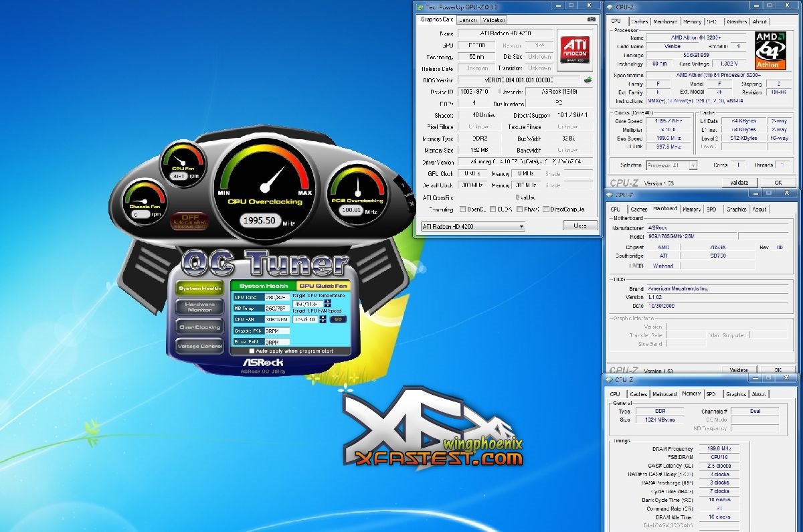Click the PCIE Overclocking gauge
Screen dimensions: 803x532
357,193
